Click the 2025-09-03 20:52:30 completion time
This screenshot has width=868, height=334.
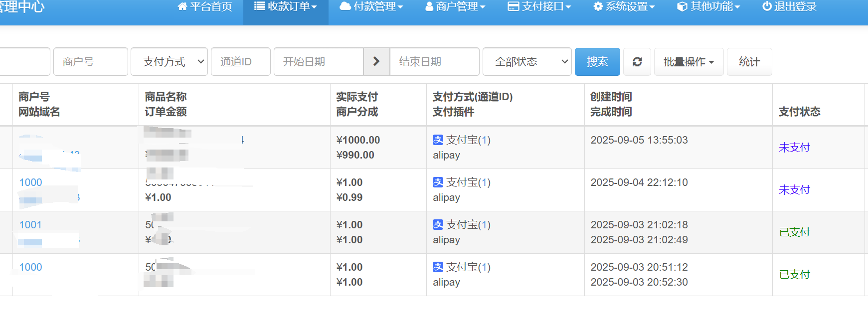coord(639,282)
